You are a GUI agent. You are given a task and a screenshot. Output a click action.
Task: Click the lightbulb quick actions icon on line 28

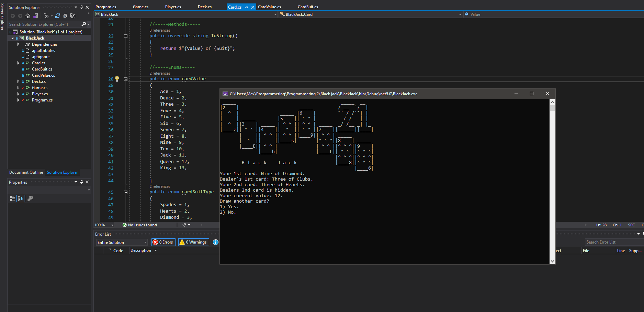(117, 79)
